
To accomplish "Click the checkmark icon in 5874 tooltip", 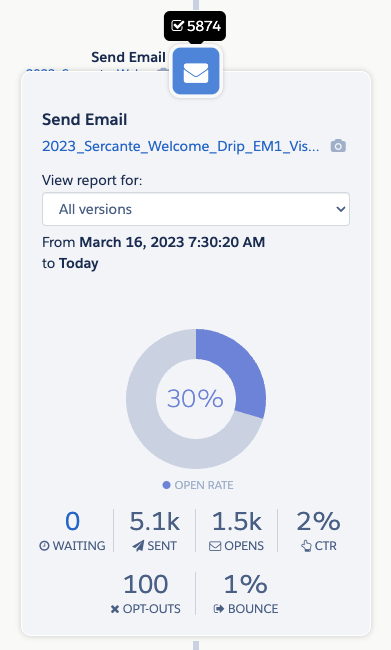I will [x=177, y=26].
